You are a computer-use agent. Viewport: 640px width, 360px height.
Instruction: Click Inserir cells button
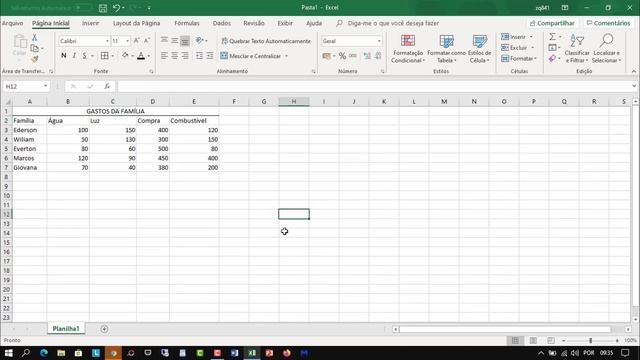tap(514, 37)
